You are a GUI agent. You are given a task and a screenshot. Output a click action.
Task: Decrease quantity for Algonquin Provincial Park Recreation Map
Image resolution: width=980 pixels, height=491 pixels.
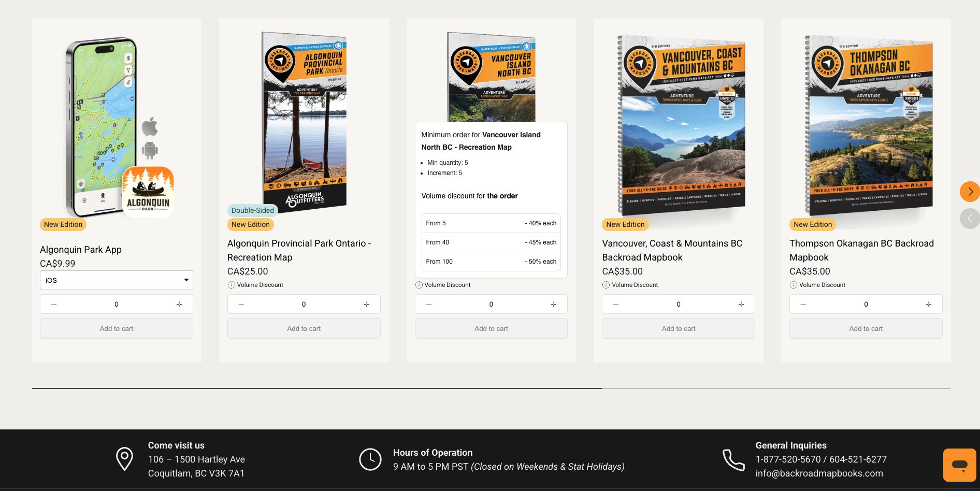click(x=241, y=304)
